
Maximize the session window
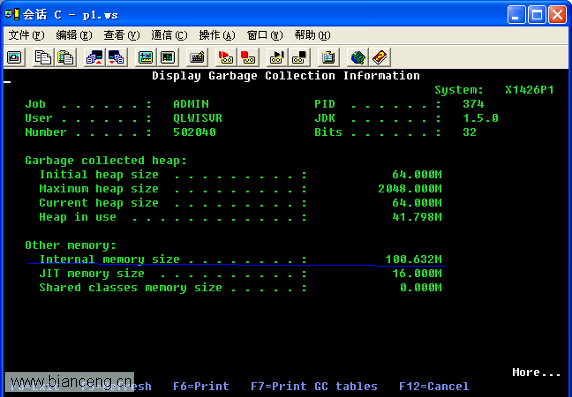pos(537,15)
